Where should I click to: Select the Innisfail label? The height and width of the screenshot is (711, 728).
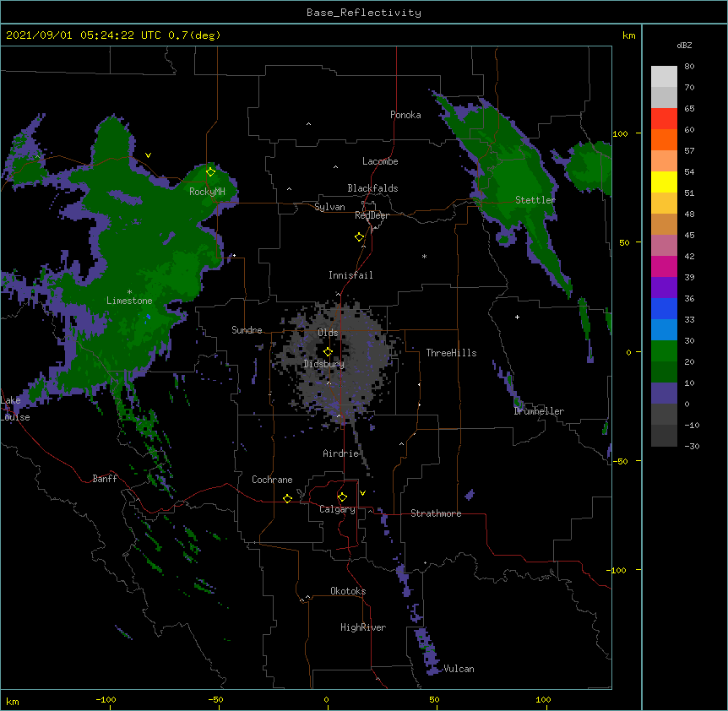pyautogui.click(x=350, y=275)
